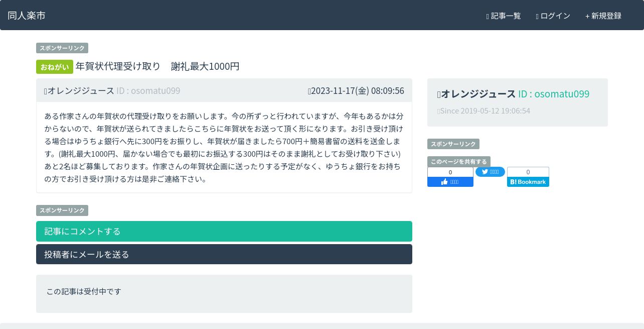
Task: Click the top スポンサーリンク label above the title
Action: [x=62, y=48]
